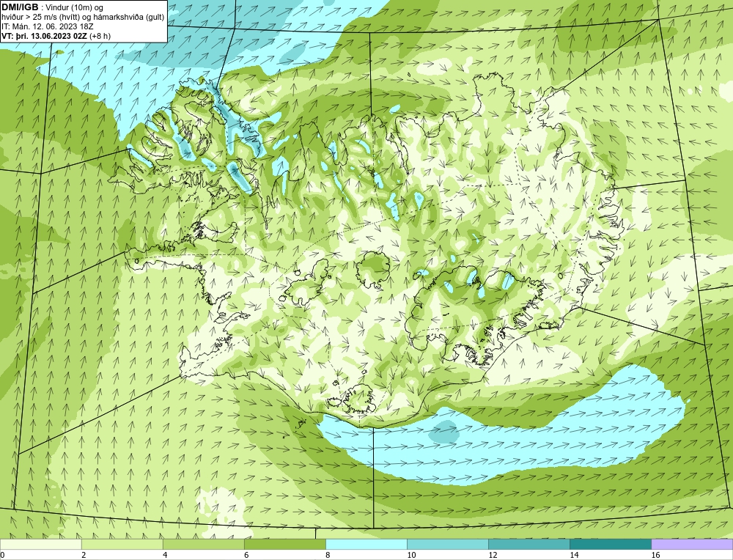Click the 4–6 m/s green legend swatch

click(x=203, y=544)
